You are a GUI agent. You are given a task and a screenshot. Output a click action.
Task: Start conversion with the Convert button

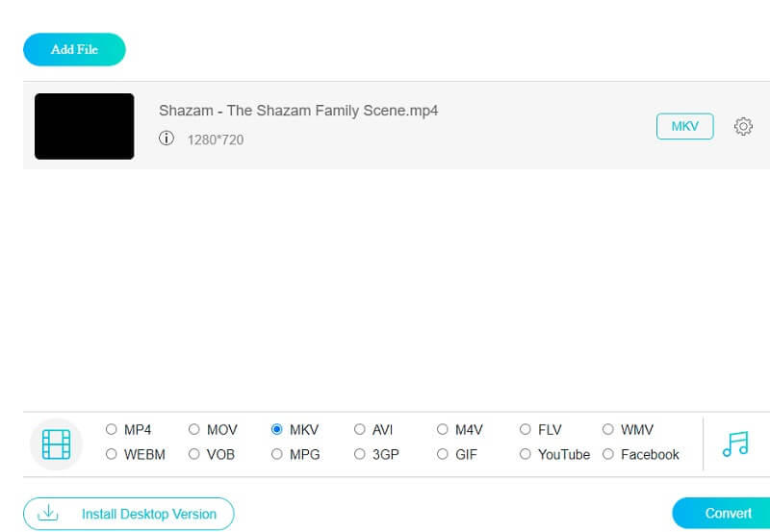pos(728,514)
